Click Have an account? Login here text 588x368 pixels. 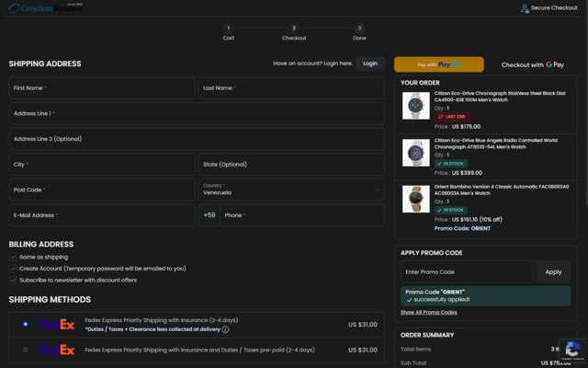tap(312, 63)
